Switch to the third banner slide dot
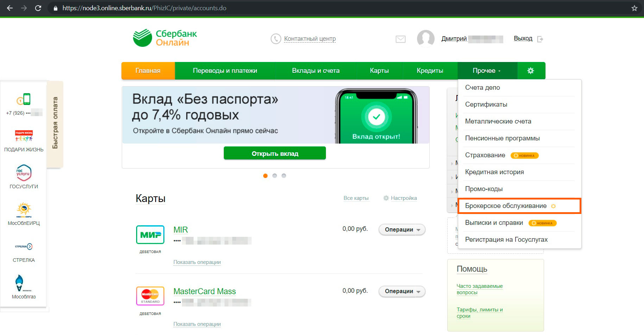 (284, 176)
